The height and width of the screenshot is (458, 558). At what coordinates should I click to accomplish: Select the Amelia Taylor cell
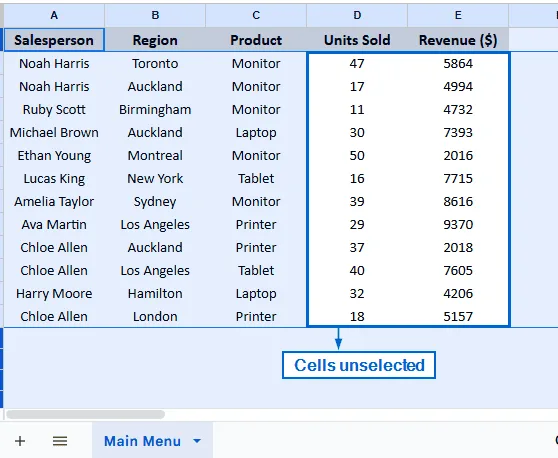click(54, 201)
